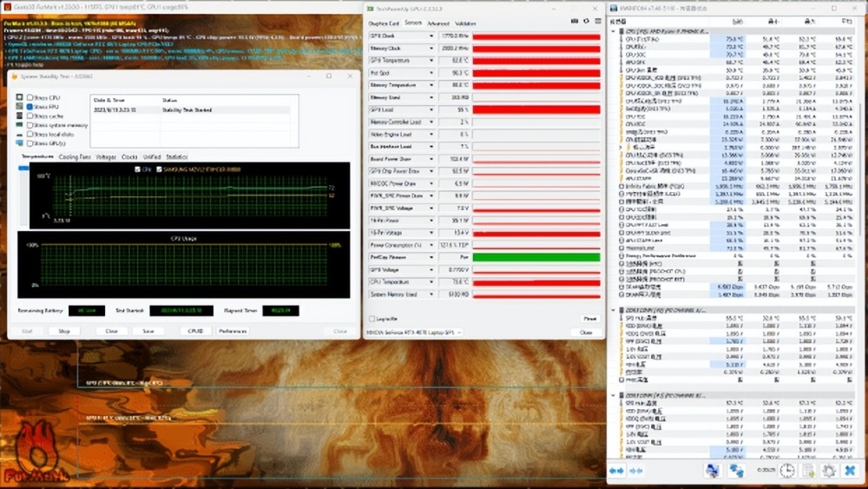Image resolution: width=868 pixels, height=489 pixels.
Task: Click the Stress system memory RAM icon
Action: point(20,125)
